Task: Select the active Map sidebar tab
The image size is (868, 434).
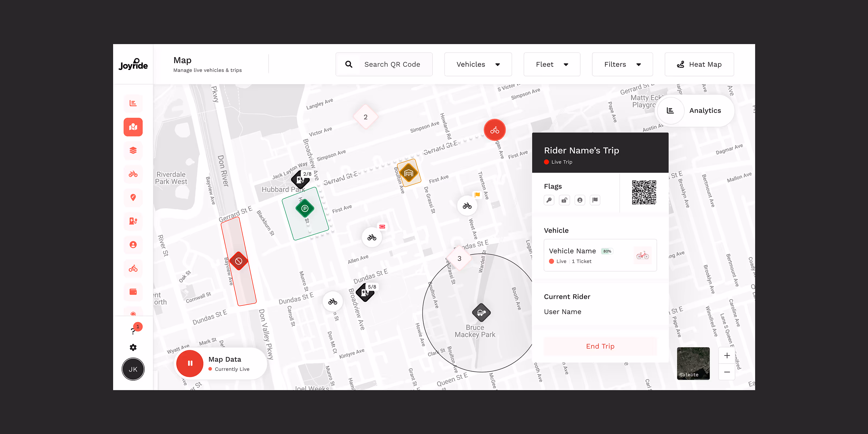Action: click(133, 127)
